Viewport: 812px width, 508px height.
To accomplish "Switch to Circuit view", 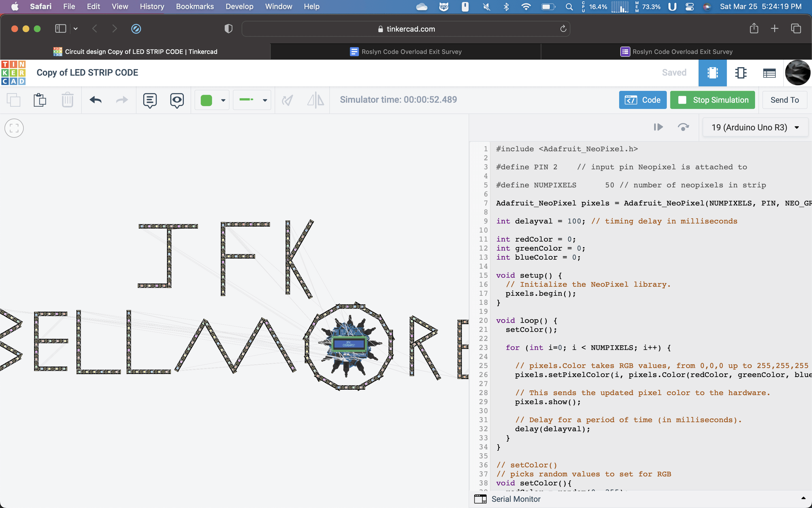I will coord(712,73).
